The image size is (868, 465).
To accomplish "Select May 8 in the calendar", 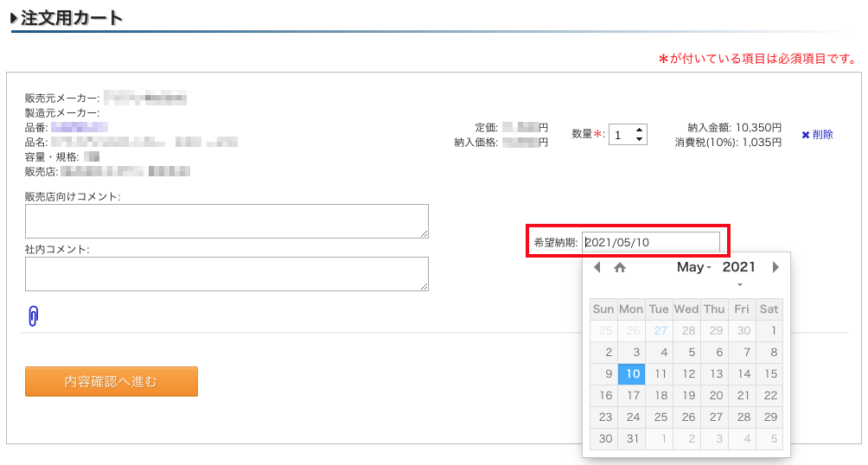I will 769,352.
